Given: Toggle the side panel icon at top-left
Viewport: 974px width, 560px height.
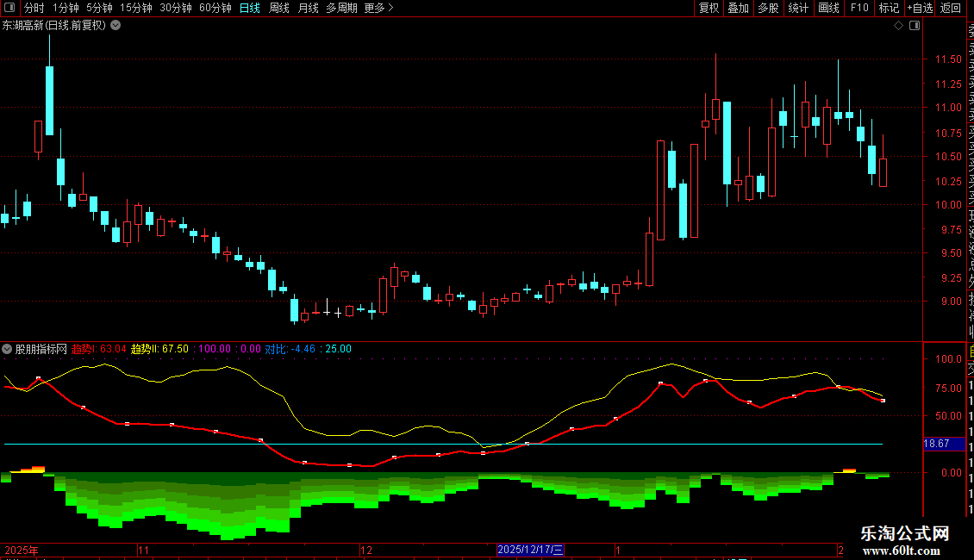Looking at the screenshot, I should click(9, 8).
